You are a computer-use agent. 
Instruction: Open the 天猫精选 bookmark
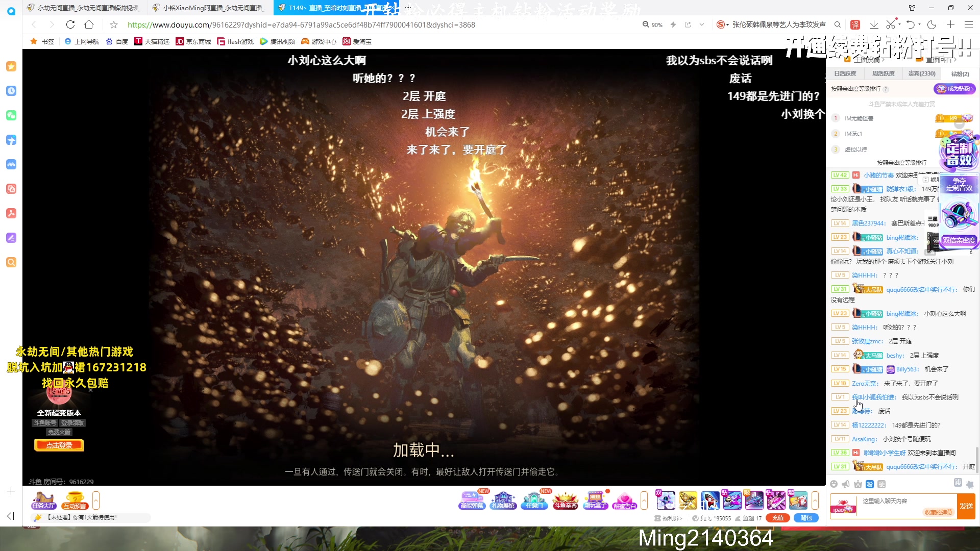(x=152, y=41)
